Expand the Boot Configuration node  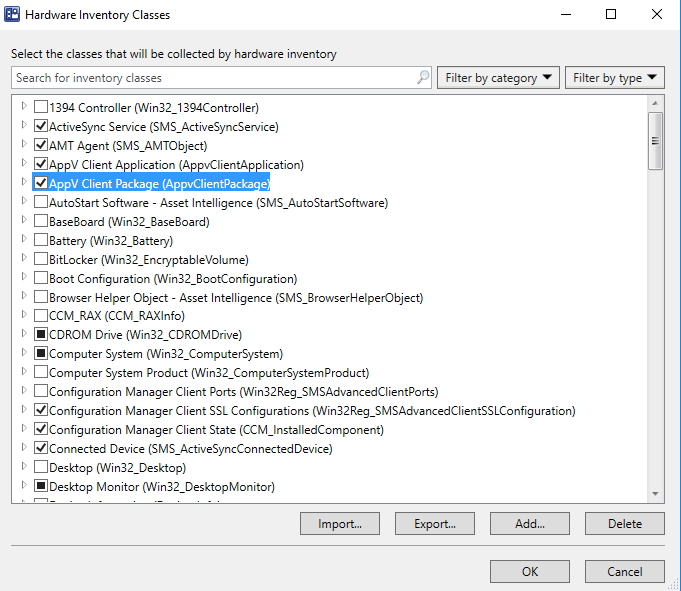point(24,276)
